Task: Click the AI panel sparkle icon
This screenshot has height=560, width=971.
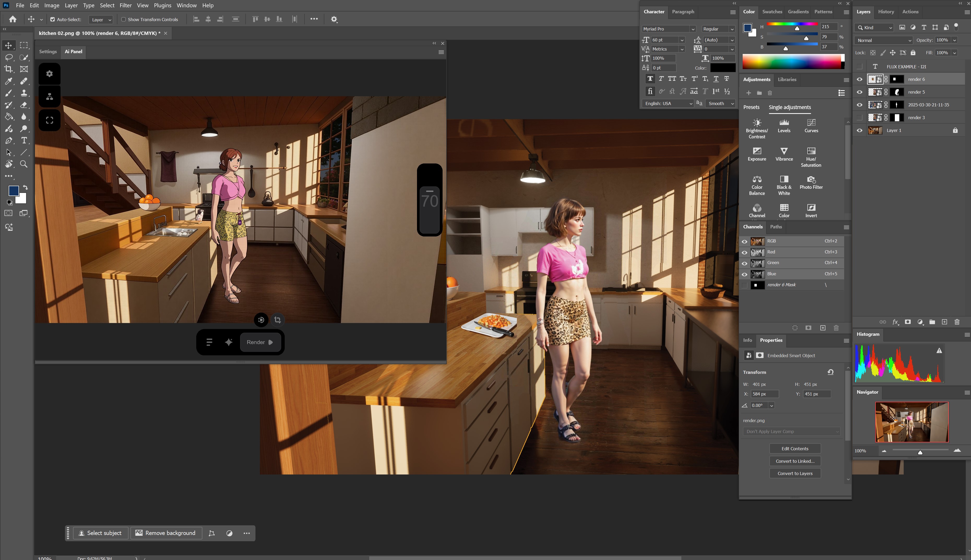Action: tap(229, 342)
